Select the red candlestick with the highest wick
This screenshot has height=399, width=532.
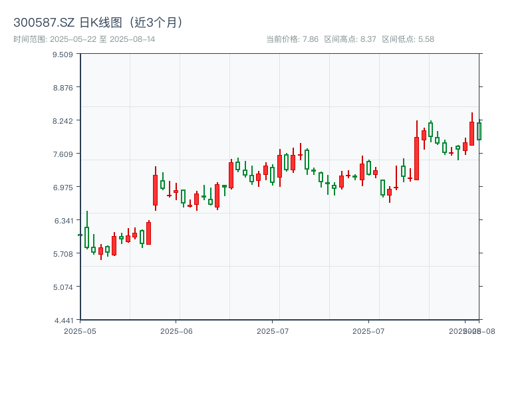click(471, 133)
